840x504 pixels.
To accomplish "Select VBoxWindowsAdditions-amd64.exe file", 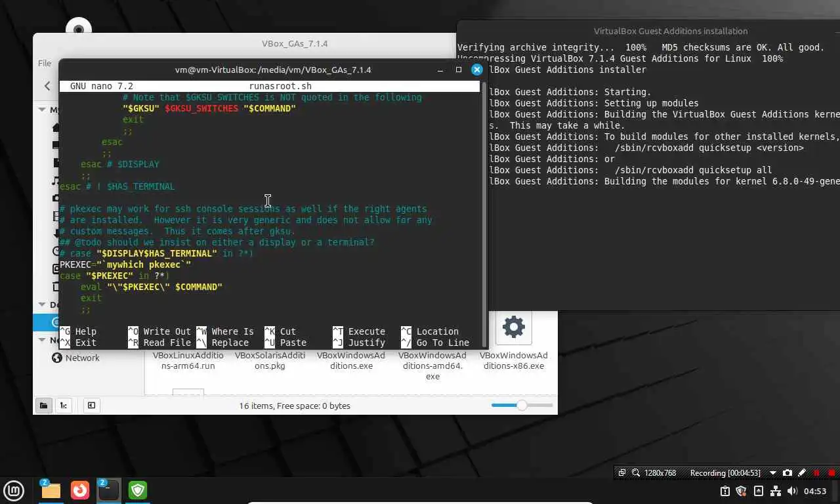I will (432, 366).
